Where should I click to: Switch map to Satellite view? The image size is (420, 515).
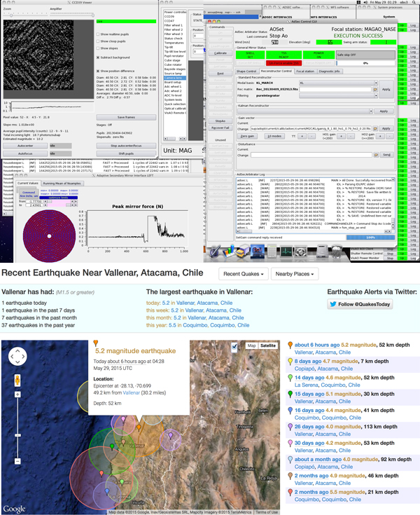pyautogui.click(x=268, y=345)
